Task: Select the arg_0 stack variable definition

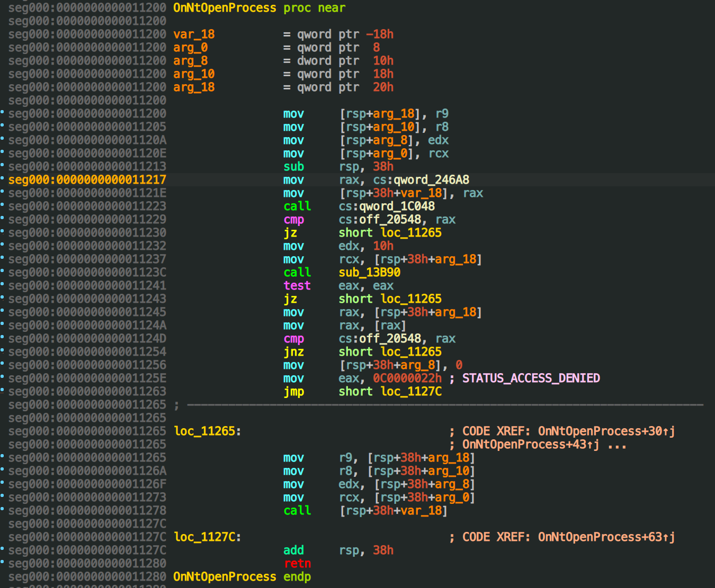Action: pyautogui.click(x=190, y=48)
